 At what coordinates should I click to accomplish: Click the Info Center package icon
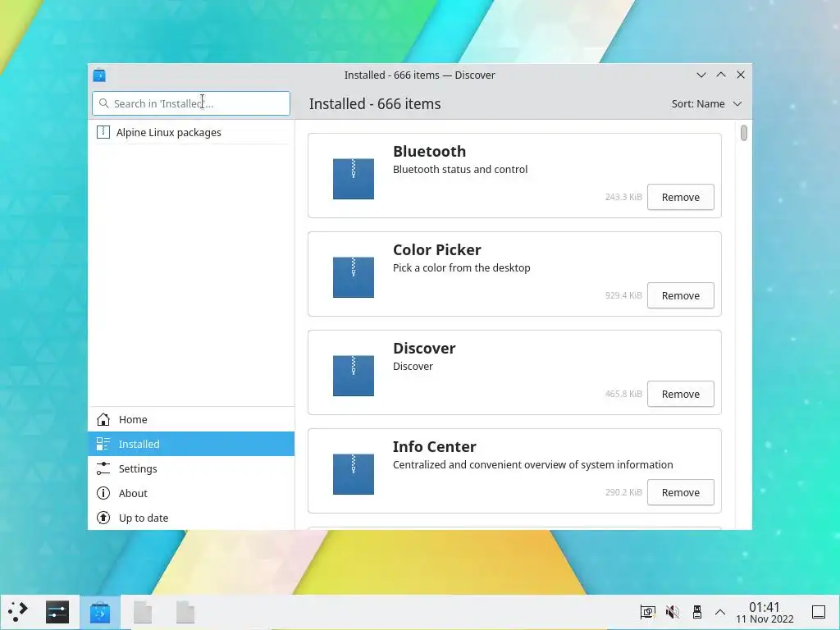[354, 475]
